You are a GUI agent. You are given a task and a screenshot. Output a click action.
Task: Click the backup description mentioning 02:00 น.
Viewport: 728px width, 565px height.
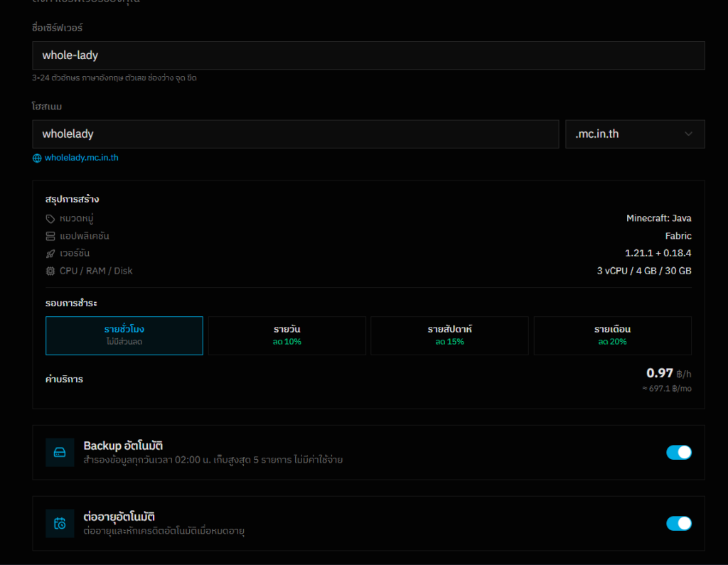[x=213, y=460]
